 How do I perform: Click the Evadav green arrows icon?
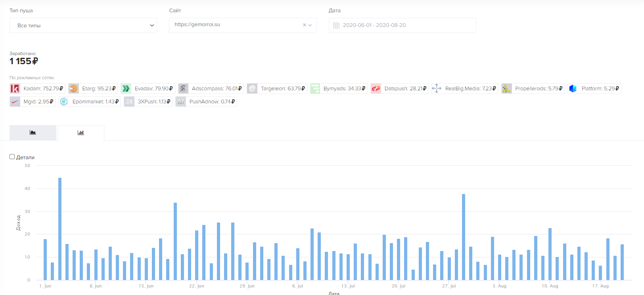(126, 89)
